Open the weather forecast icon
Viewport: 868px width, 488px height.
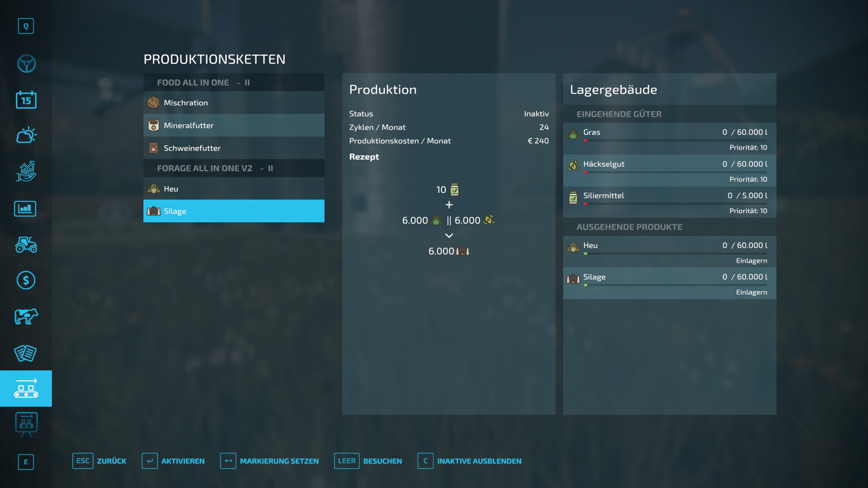(x=26, y=135)
